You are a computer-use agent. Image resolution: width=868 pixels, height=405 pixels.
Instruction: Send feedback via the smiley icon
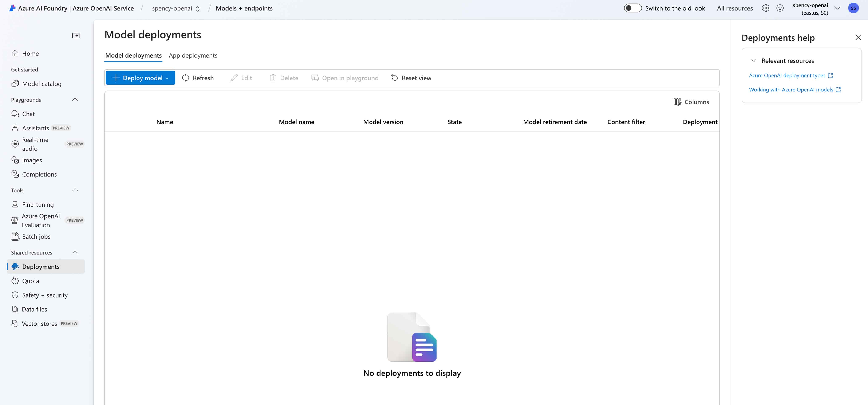(x=780, y=8)
